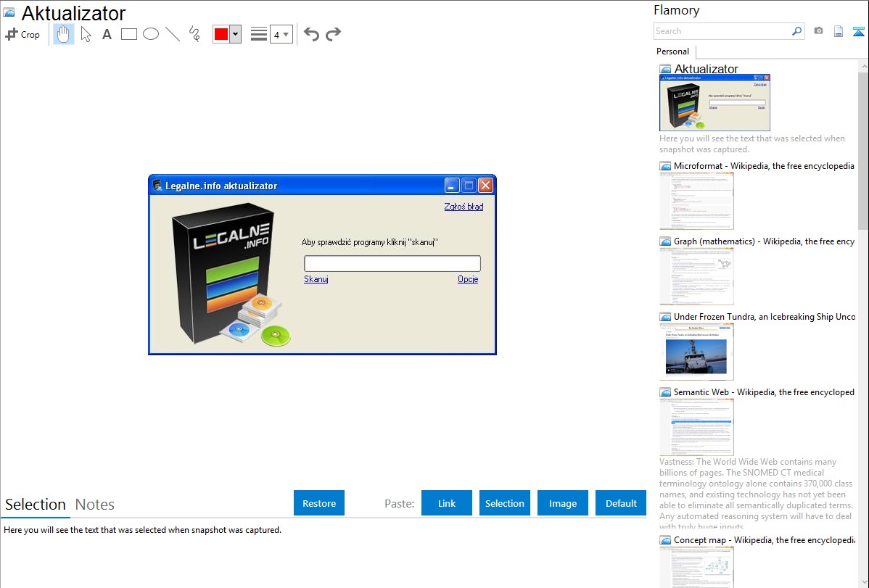This screenshot has height=588, width=869.
Task: Open the Under Frozen Tundra snapshot thumbnail
Action: click(x=696, y=352)
